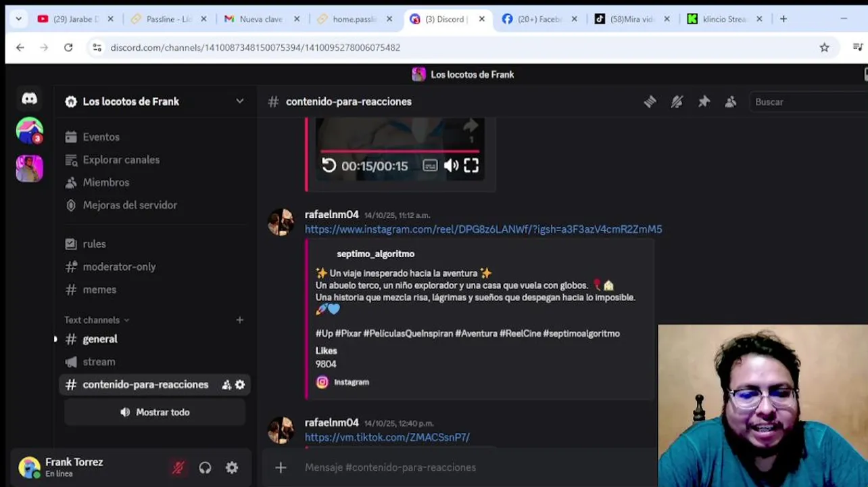Add a channel with plus next to Text channels

[239, 320]
